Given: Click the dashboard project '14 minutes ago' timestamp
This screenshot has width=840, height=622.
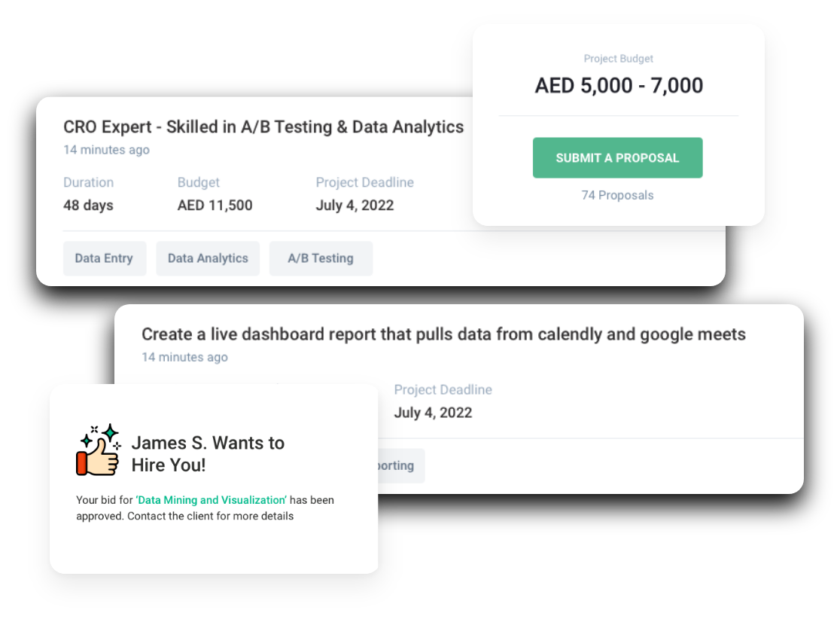Looking at the screenshot, I should [x=184, y=357].
